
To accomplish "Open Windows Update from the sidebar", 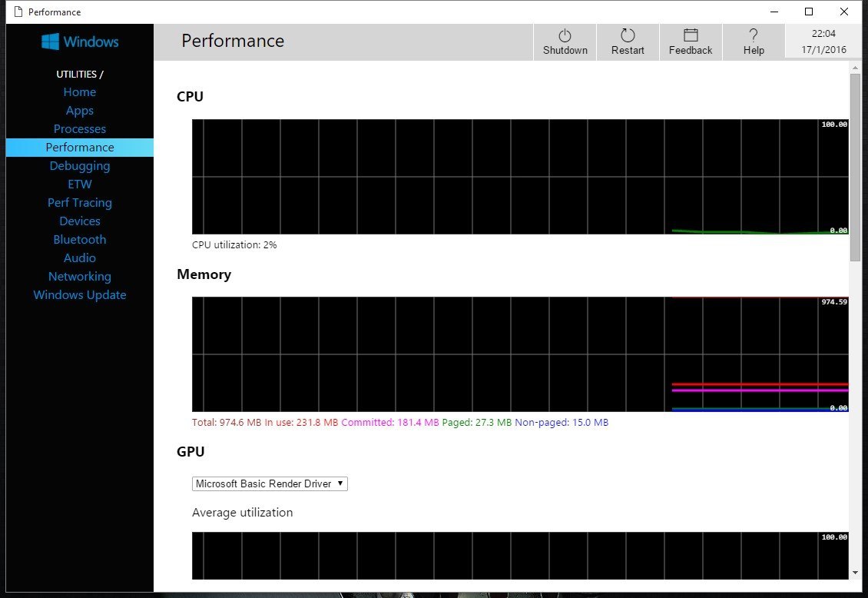I will (x=79, y=294).
